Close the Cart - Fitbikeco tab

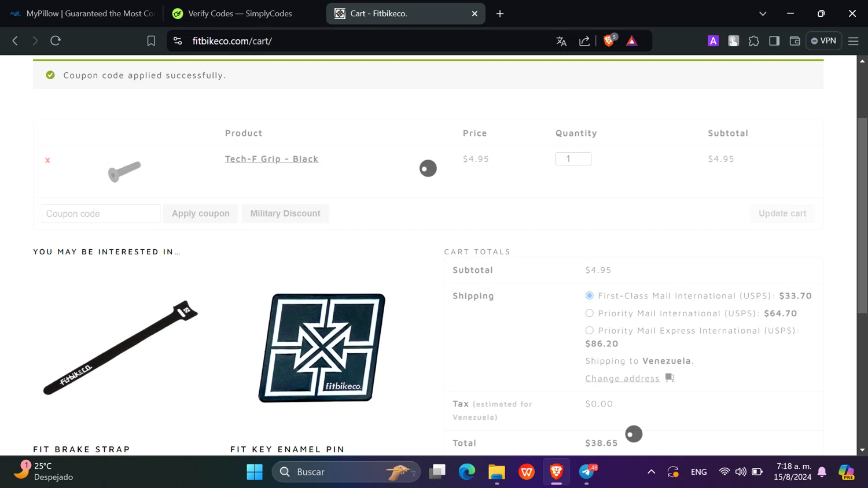click(475, 13)
